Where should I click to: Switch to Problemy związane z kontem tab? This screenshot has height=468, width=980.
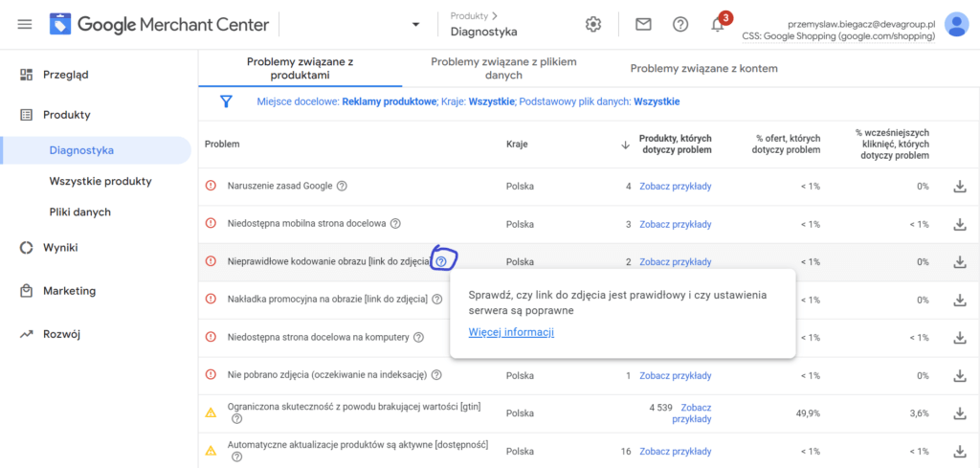point(703,69)
